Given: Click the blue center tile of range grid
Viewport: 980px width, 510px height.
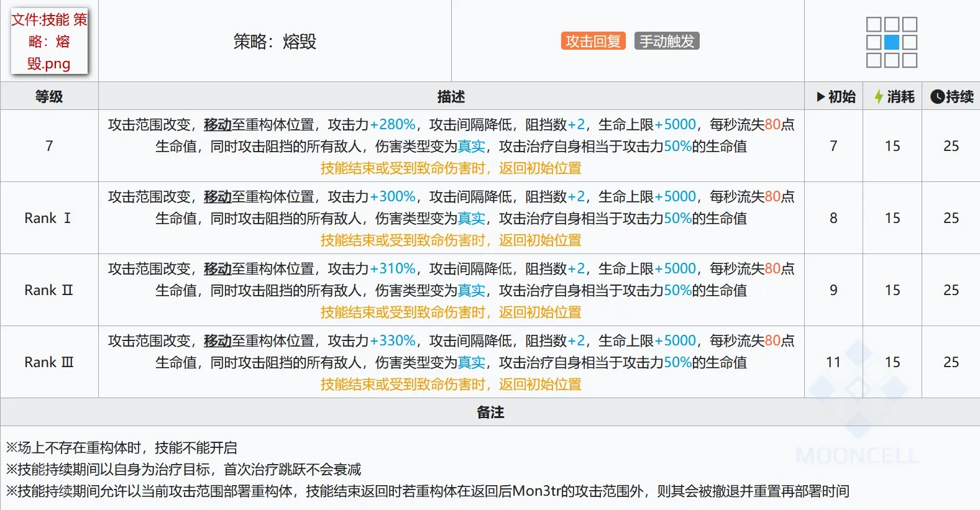Looking at the screenshot, I should (x=892, y=42).
